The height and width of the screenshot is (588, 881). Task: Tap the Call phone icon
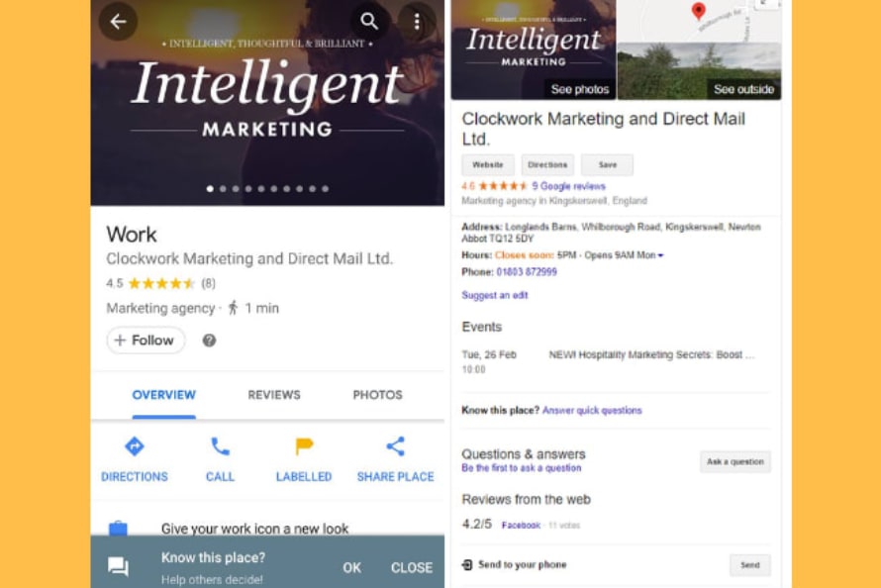220,446
